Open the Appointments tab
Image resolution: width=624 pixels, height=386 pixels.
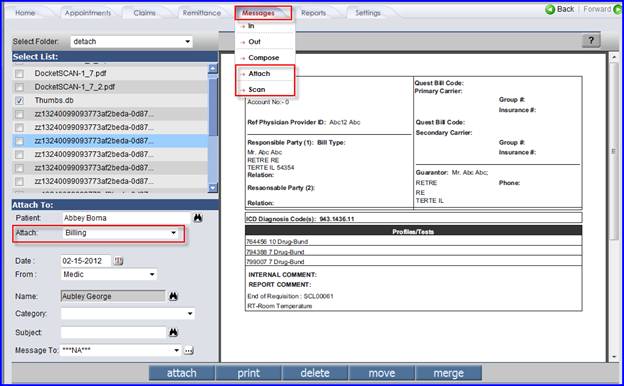(x=88, y=13)
